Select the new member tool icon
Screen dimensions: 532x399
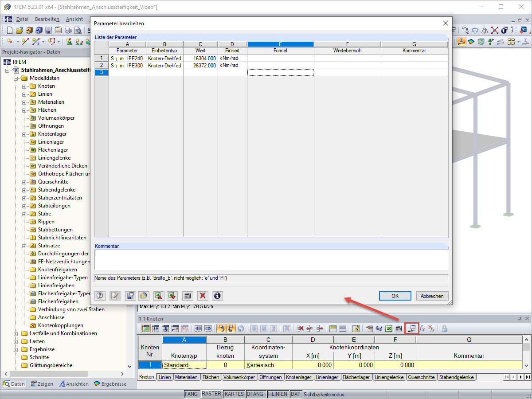coord(36,41)
